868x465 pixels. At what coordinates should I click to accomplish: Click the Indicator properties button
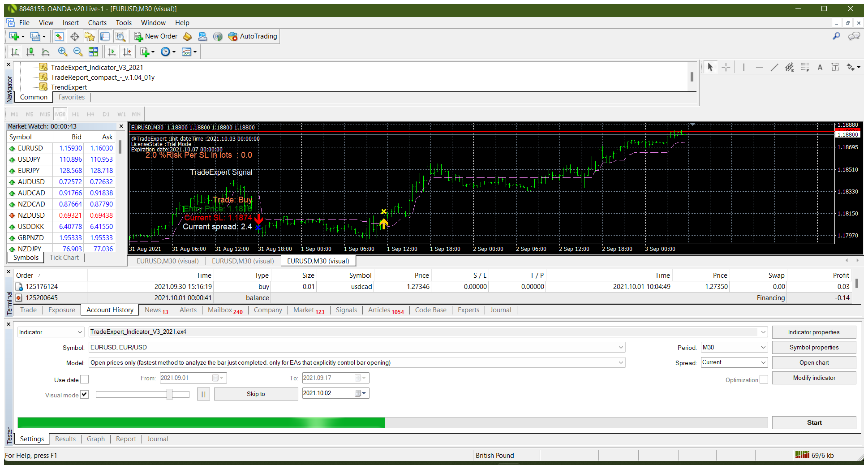[814, 332]
